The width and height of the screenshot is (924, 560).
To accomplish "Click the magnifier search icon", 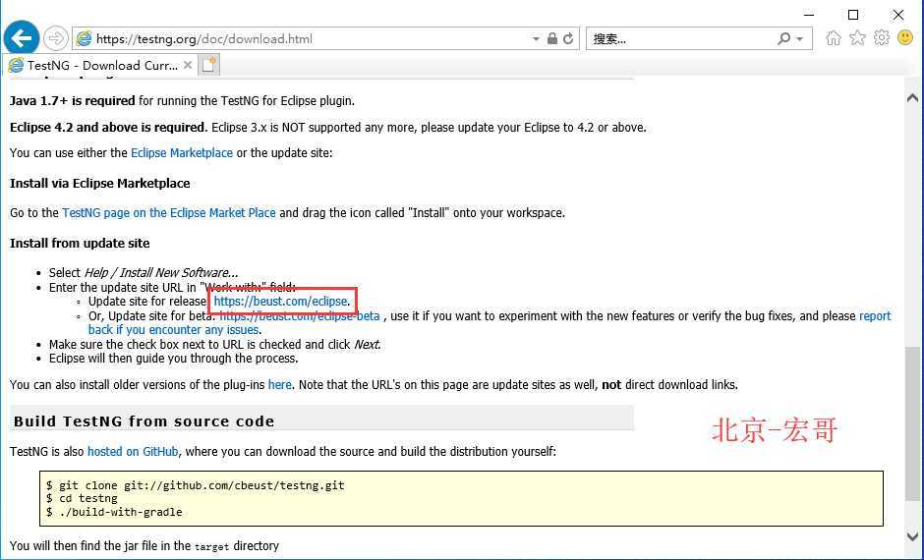I will [x=783, y=39].
